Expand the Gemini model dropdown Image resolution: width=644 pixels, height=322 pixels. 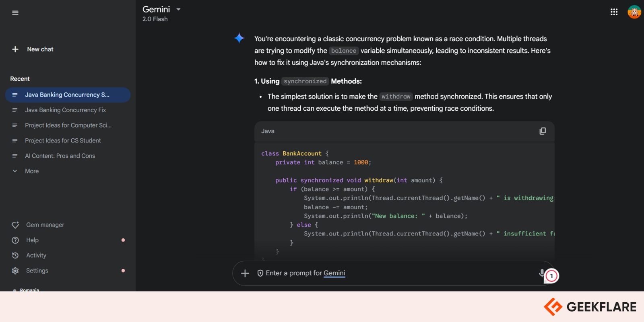point(178,9)
